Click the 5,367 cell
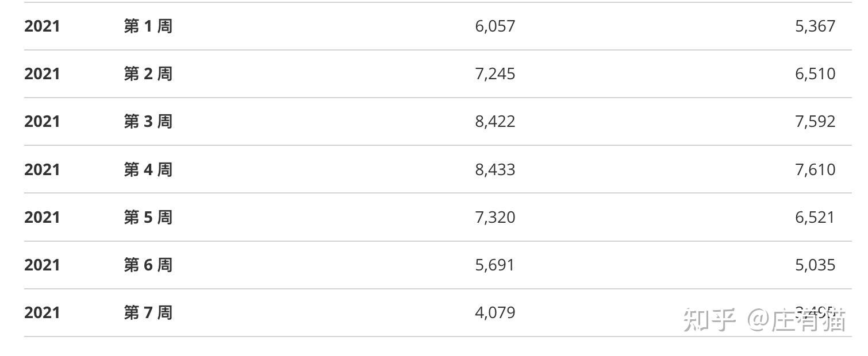Image resolution: width=868 pixels, height=356 pixels. pyautogui.click(x=815, y=26)
